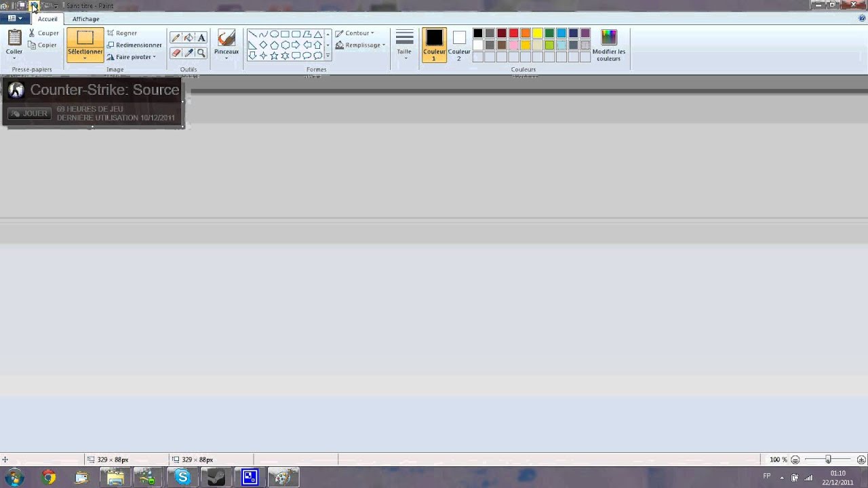Choose the Four-point star shape
The height and width of the screenshot is (488, 868).
pyautogui.click(x=263, y=56)
